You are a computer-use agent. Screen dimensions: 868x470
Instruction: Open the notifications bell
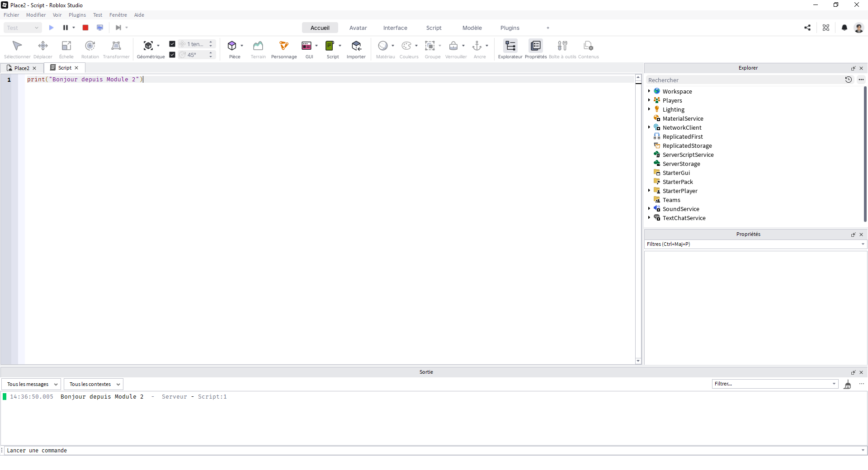(x=844, y=28)
